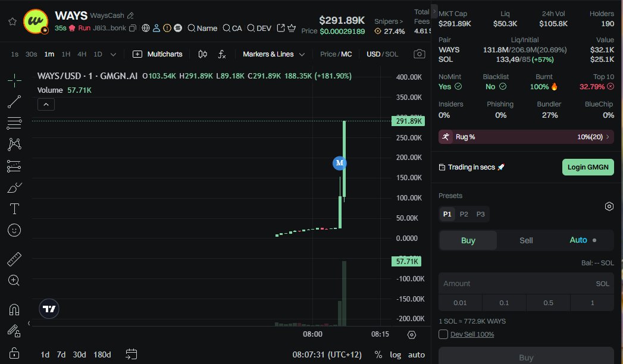This screenshot has width=623, height=364.
Task: Expand the more timeframes dropdown
Action: (x=113, y=54)
